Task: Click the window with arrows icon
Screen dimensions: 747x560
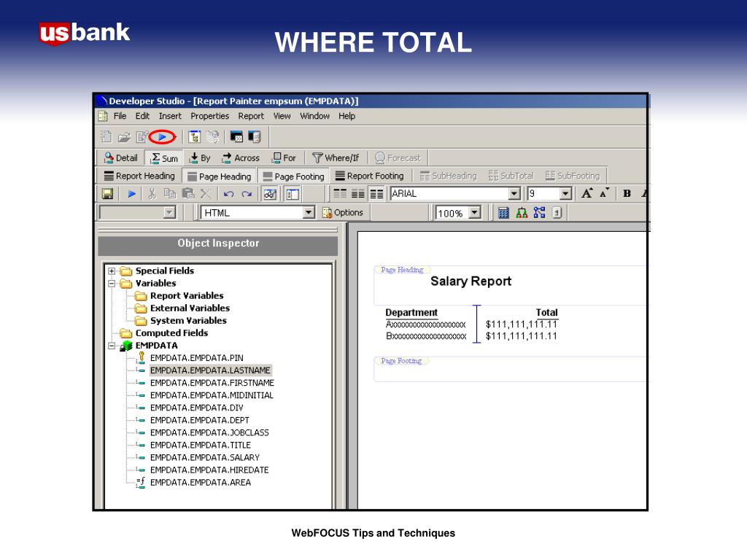Action: click(x=236, y=137)
